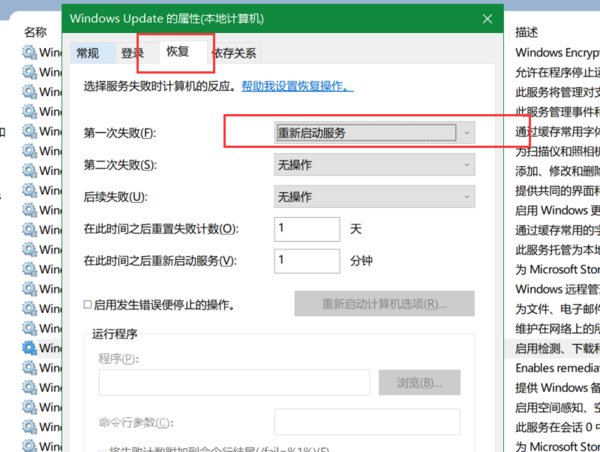The height and width of the screenshot is (452, 600).
Task: Click gear icon of row described 此服务托管为本地
Action: pos(30,249)
